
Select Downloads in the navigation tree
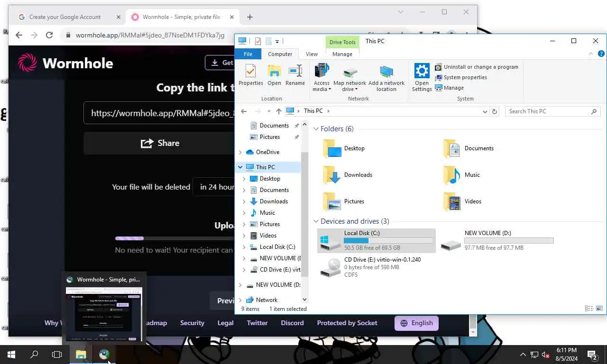click(274, 201)
